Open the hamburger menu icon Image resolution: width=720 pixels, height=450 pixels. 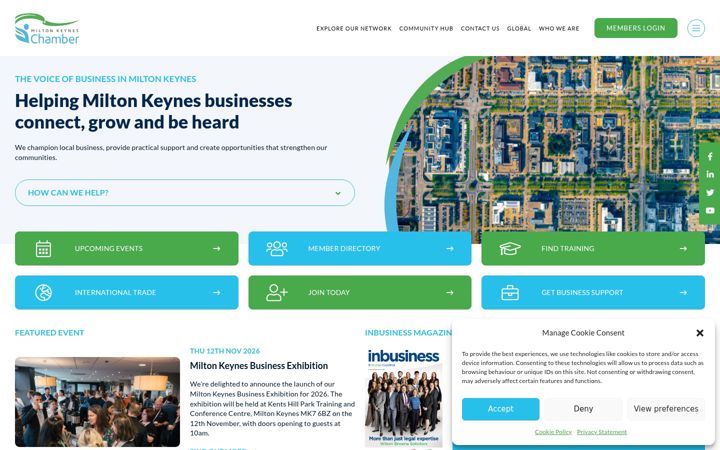tap(696, 28)
